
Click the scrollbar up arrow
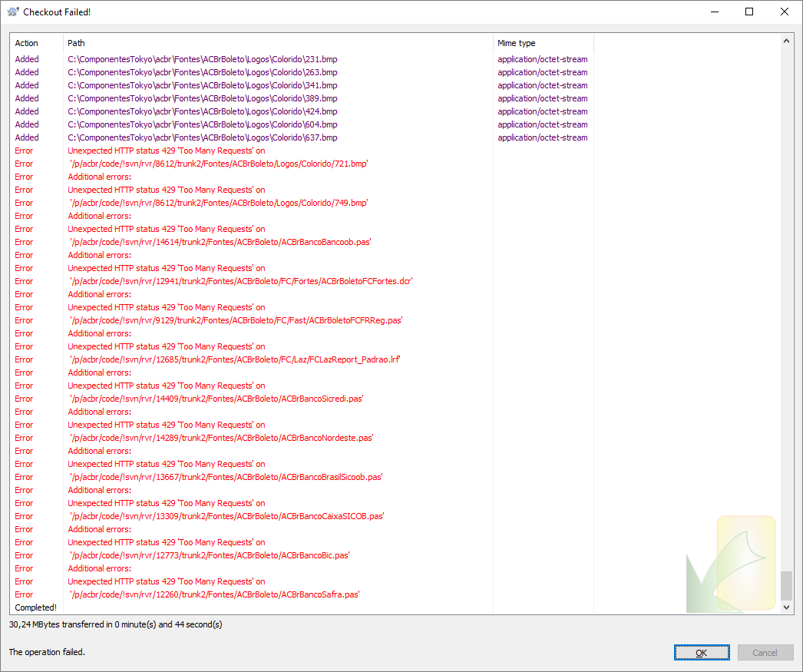click(x=786, y=41)
